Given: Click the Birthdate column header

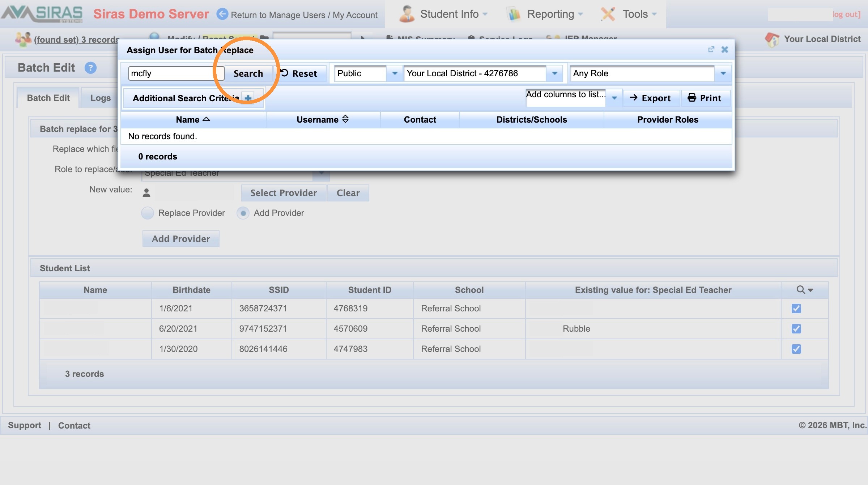Looking at the screenshot, I should (x=191, y=290).
